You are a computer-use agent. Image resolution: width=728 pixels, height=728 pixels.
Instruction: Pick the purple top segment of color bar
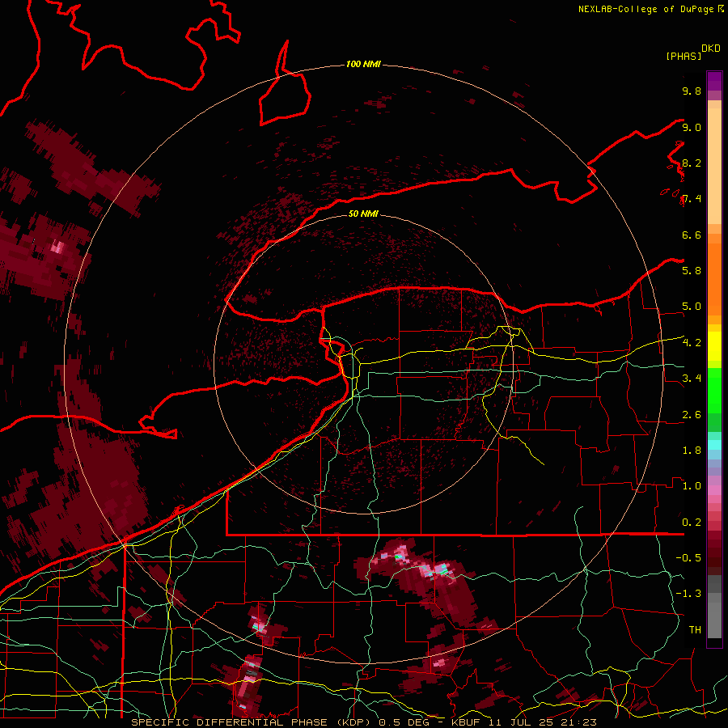pos(714,81)
